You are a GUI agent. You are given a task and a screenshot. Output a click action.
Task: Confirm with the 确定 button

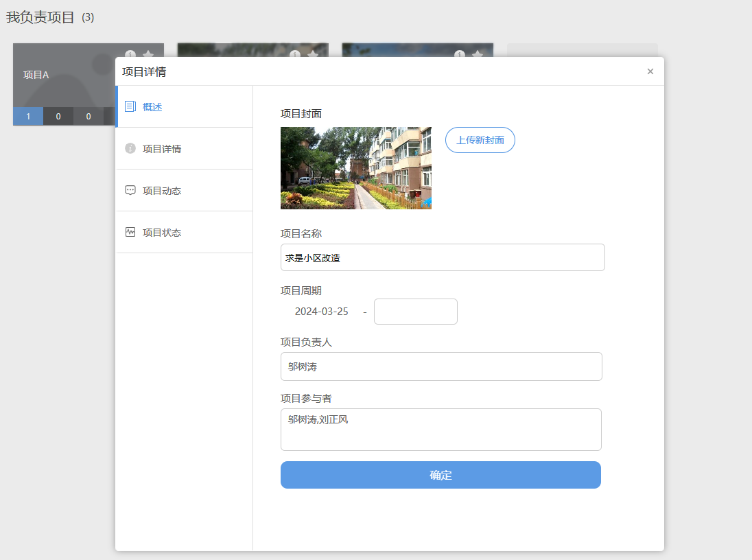pos(440,475)
